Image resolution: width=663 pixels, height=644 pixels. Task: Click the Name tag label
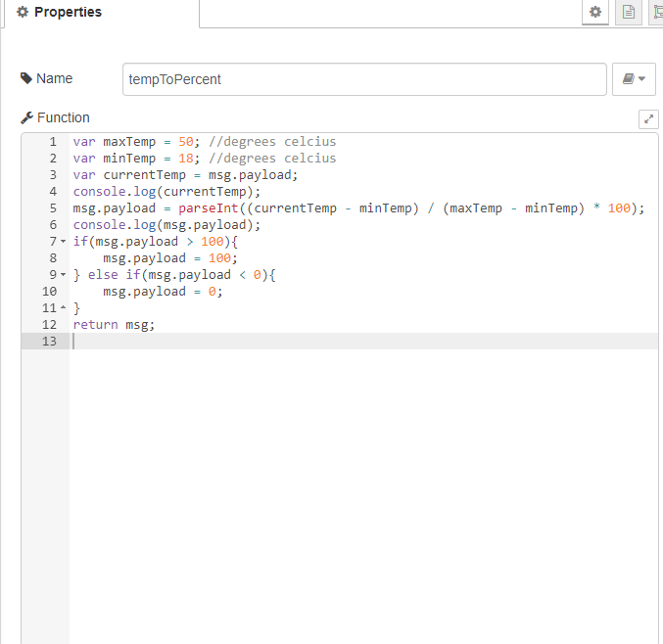tap(46, 78)
